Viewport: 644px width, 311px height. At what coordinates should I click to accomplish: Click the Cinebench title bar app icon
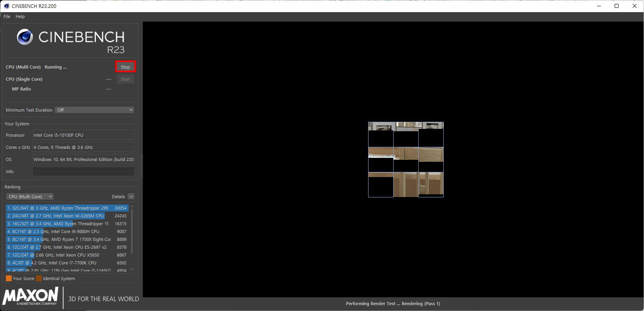click(7, 6)
